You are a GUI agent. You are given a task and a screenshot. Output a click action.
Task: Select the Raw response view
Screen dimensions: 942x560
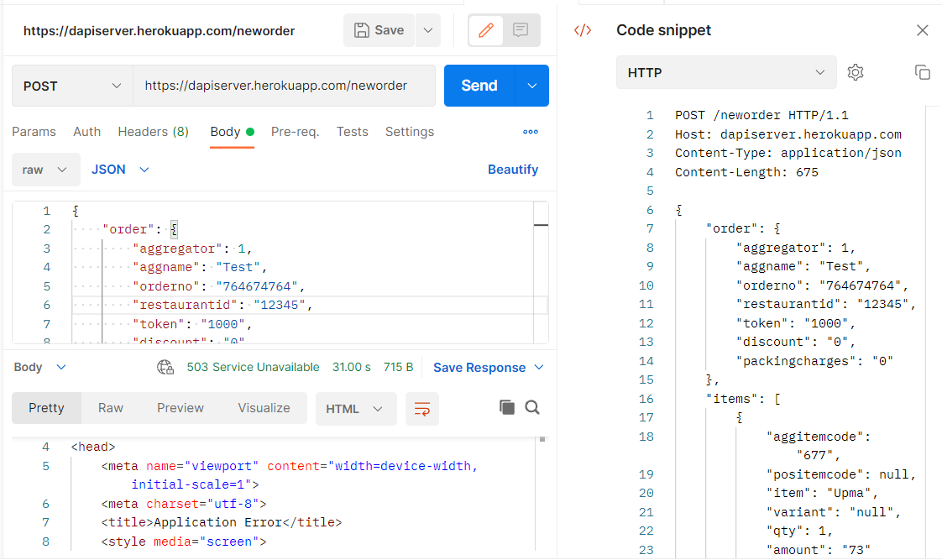pos(111,408)
